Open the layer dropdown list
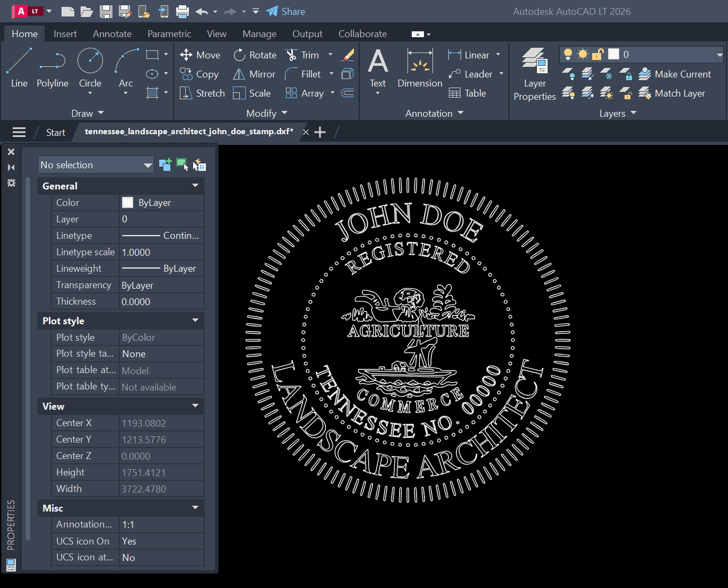Screen dimensions: 728x588 pos(720,54)
